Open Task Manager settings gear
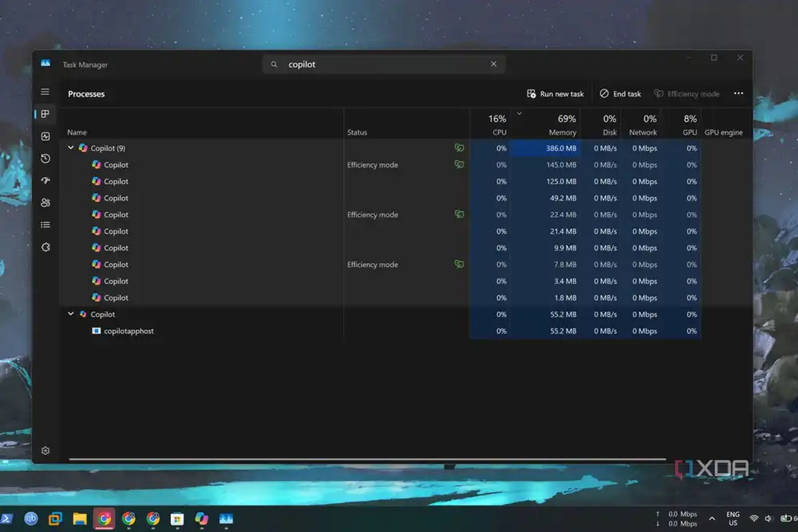798x532 pixels. [45, 451]
